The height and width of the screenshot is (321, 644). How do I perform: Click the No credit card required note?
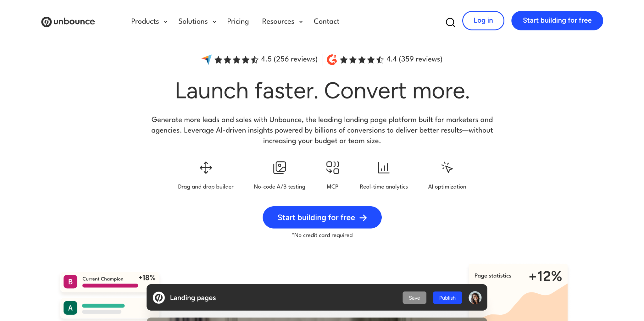click(322, 235)
